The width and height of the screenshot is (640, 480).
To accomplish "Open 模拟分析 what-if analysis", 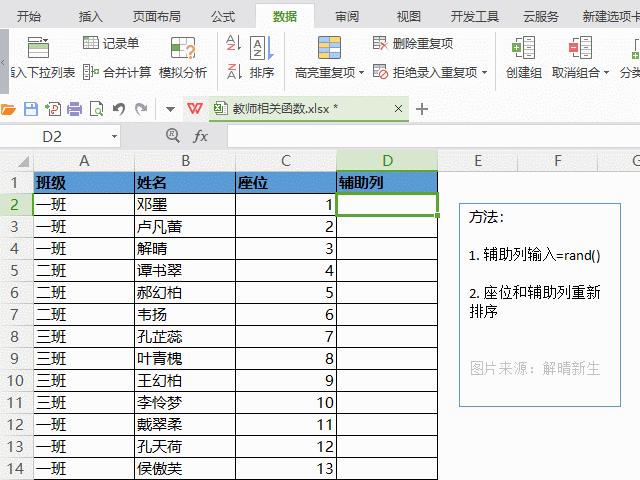I will (x=183, y=58).
